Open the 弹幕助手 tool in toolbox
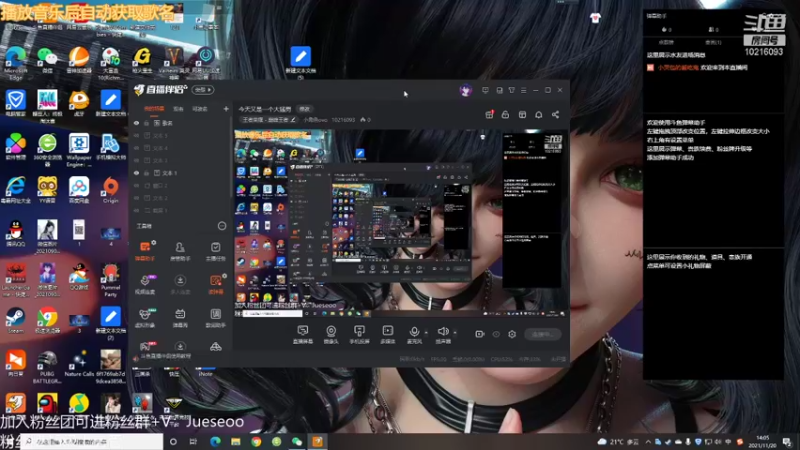Viewport: 800px width, 450px height. [145, 251]
